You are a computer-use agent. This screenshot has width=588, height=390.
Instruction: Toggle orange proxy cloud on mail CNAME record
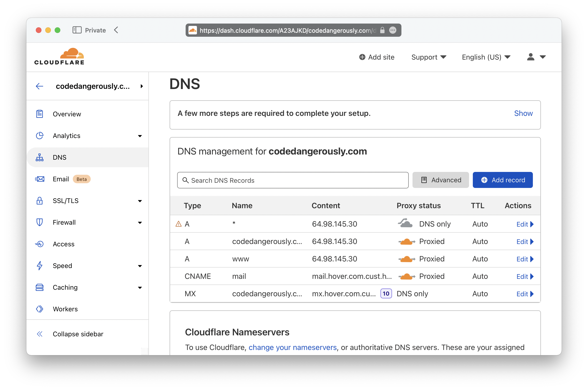coord(406,276)
